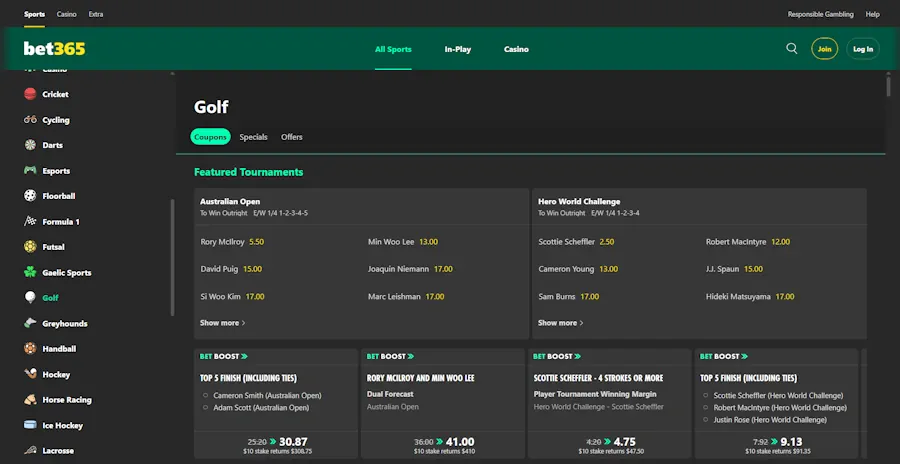Open the Extra top tab

pyautogui.click(x=96, y=14)
